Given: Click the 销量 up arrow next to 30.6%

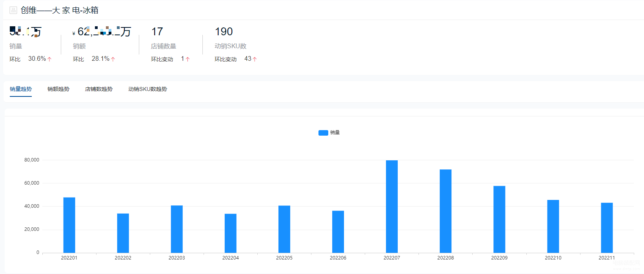Looking at the screenshot, I should (x=49, y=59).
